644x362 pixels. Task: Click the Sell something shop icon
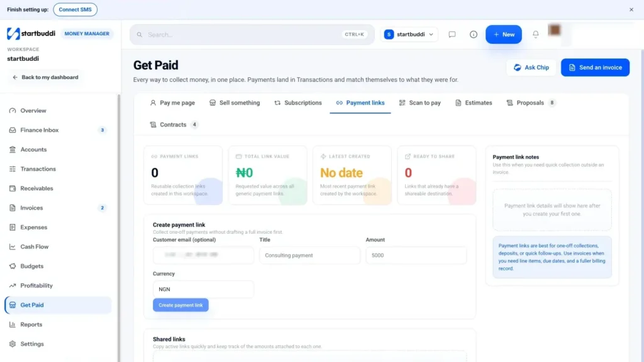213,102
